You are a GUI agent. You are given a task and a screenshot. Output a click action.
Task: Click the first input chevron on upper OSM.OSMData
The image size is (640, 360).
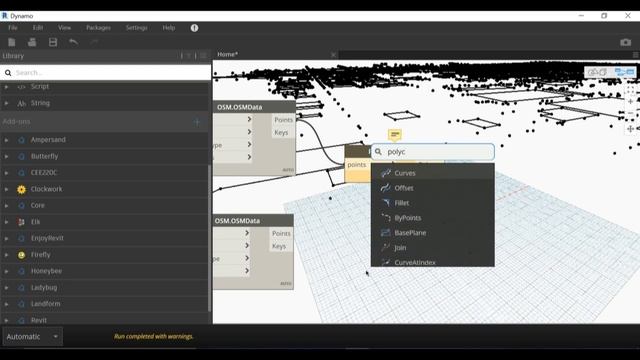[x=249, y=119]
